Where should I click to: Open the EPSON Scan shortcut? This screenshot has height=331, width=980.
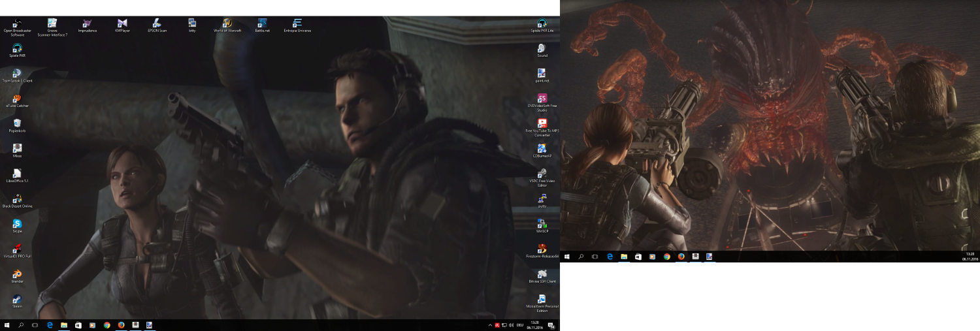click(157, 24)
